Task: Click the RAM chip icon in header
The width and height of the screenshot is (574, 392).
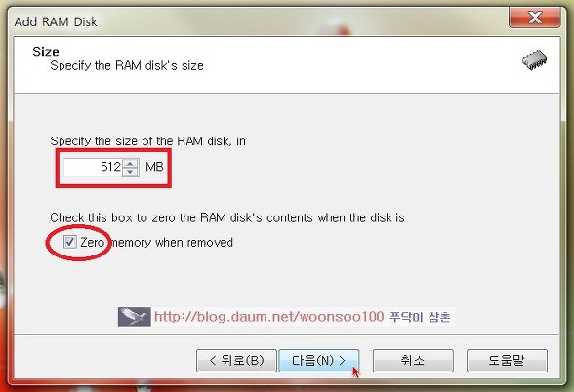Action: pyautogui.click(x=534, y=60)
